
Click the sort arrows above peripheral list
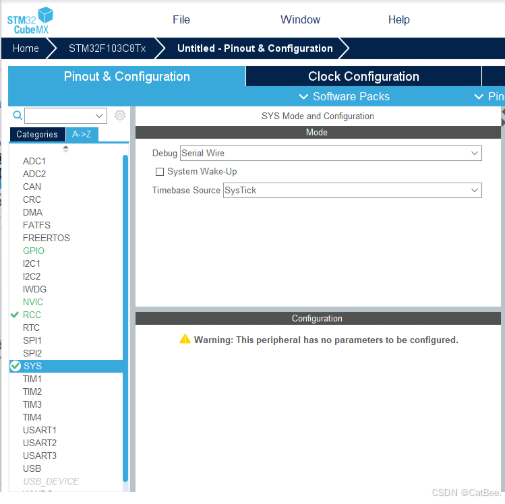click(x=66, y=149)
